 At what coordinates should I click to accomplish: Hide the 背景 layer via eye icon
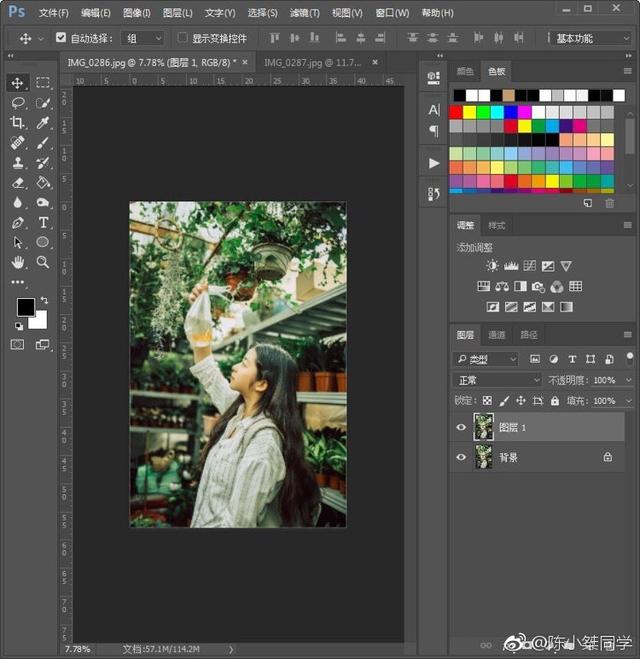pyautogui.click(x=461, y=457)
